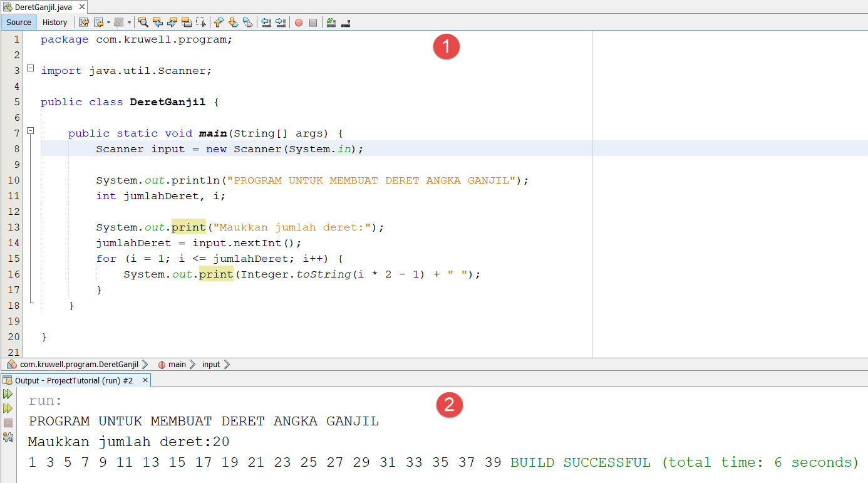Close the DeretGanjil.java tab
The image size is (868, 483).
(81, 6)
